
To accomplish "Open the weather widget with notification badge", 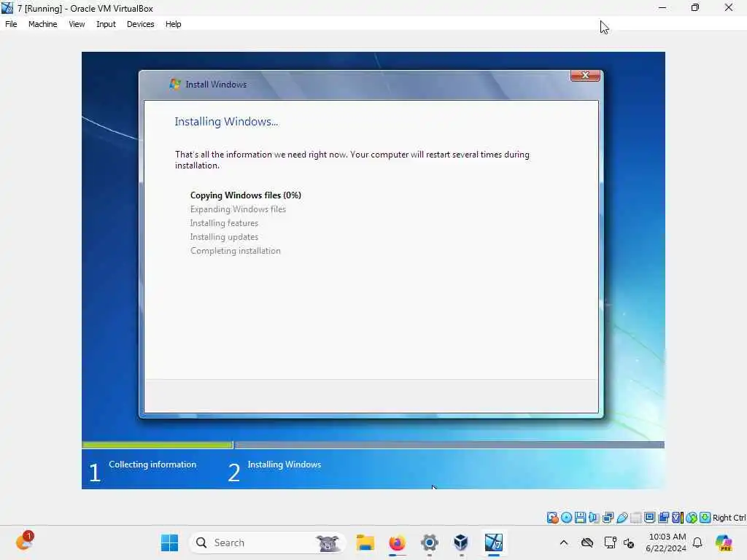I will click(x=24, y=542).
